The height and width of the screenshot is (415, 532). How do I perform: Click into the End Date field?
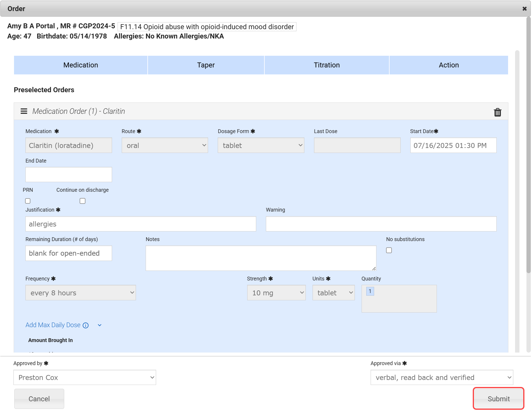coord(69,175)
